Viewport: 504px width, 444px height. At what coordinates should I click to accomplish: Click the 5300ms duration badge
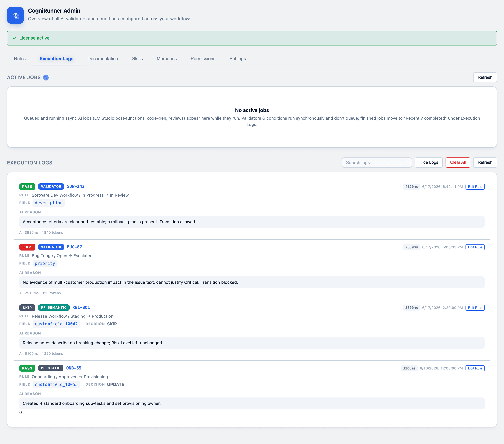[412, 308]
